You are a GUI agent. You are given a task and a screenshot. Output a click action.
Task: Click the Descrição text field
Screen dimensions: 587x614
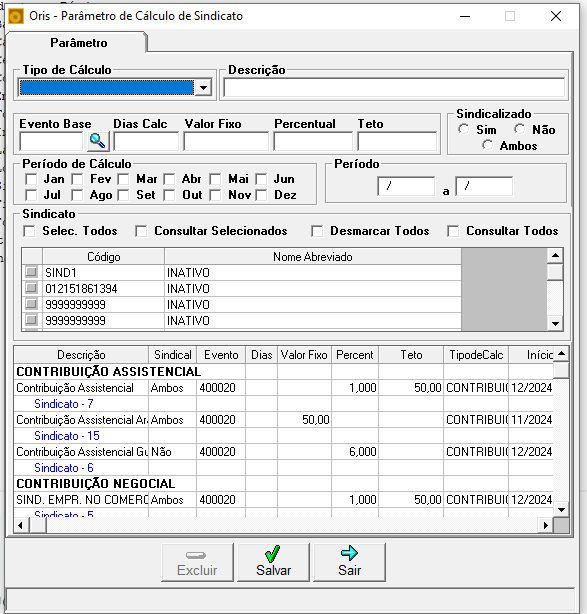point(394,87)
